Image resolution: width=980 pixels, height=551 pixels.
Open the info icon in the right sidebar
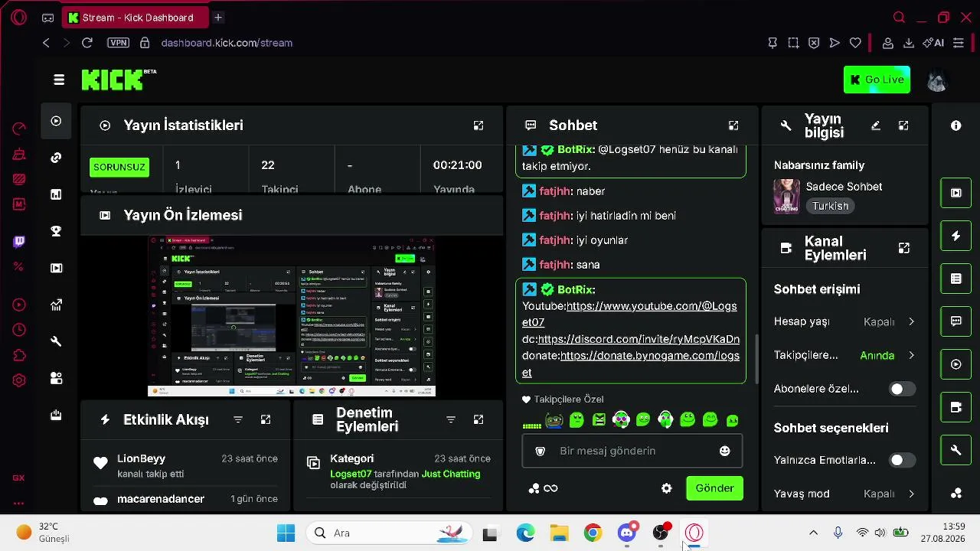tap(955, 126)
